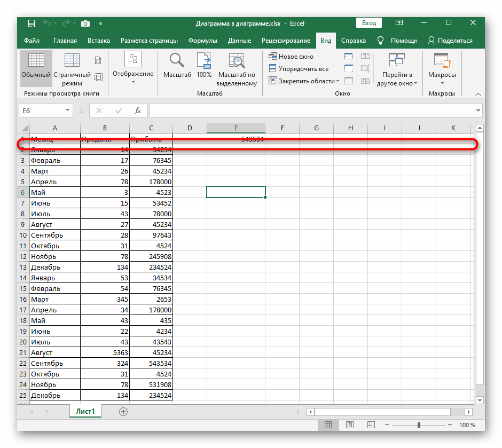
Task: Click the cancel X icon in the formula bar
Action: (99, 111)
